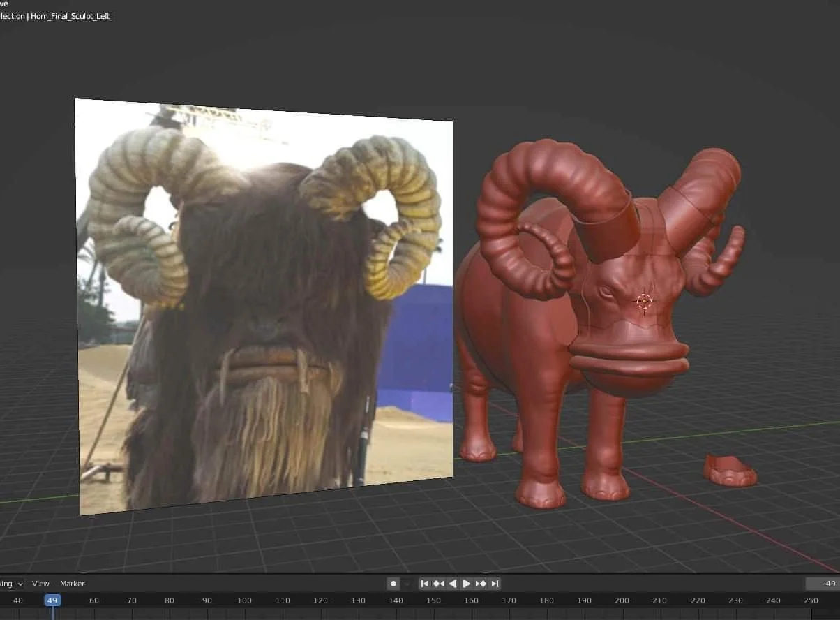Click frame 200 on the timeline ruler
840x620 pixels.
(622, 600)
